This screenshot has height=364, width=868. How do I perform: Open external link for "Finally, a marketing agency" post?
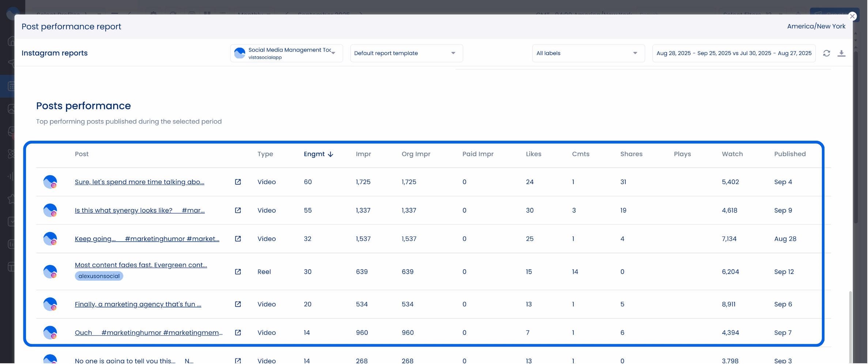click(238, 304)
